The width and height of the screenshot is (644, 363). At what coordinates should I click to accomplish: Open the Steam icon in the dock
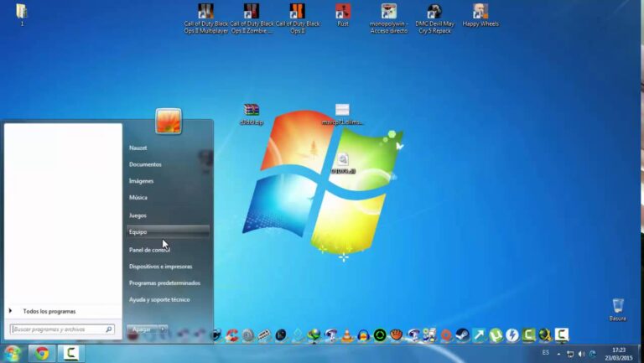pyautogui.click(x=463, y=335)
